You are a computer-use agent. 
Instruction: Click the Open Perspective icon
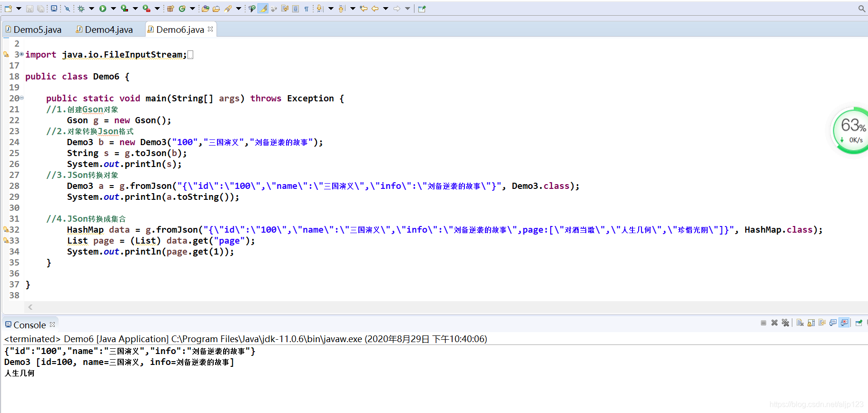coord(422,9)
